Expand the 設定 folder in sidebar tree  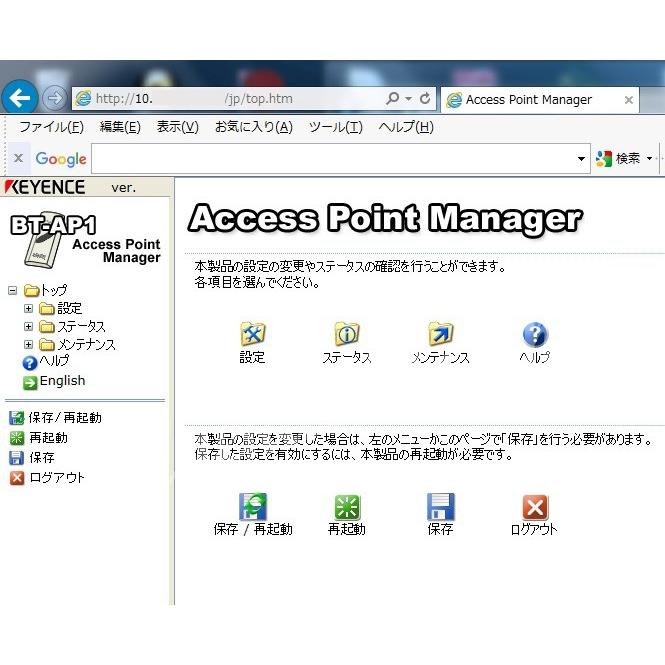(x=29, y=308)
